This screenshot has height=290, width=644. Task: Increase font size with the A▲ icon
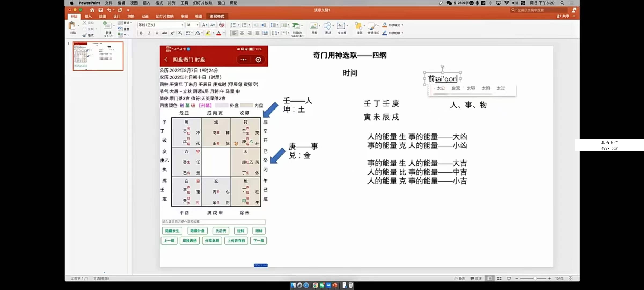(x=204, y=25)
